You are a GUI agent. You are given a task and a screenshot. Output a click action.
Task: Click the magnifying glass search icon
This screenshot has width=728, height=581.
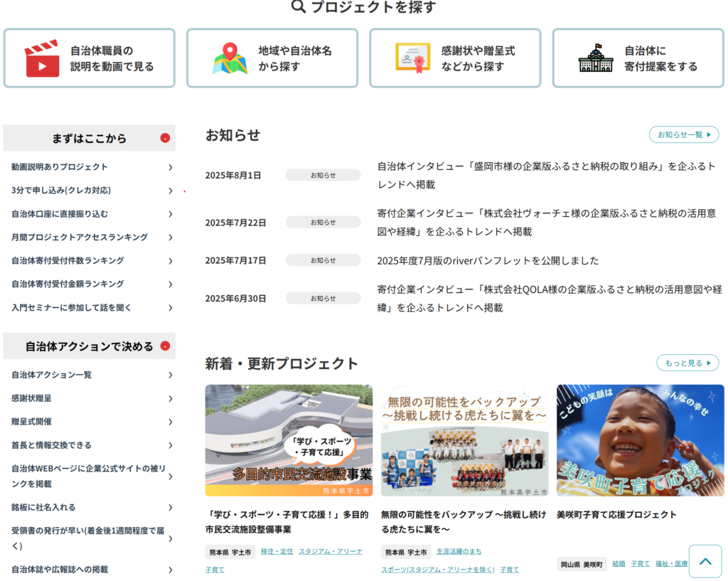click(x=299, y=7)
